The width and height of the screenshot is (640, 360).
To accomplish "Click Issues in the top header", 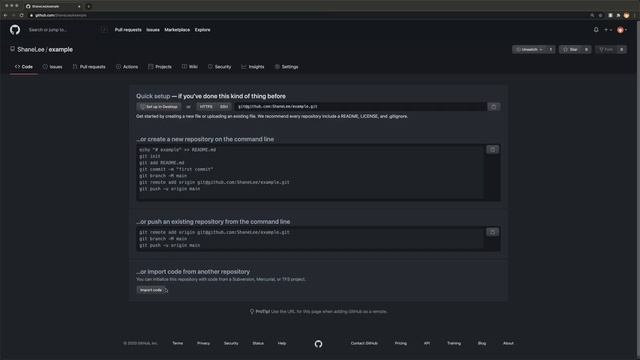I will [153, 30].
